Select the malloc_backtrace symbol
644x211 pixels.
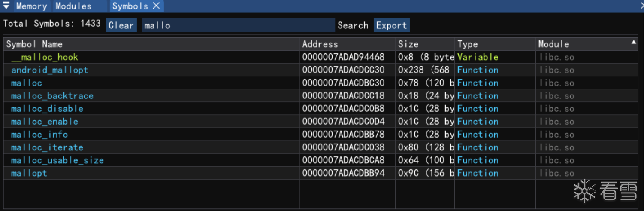[x=52, y=96]
